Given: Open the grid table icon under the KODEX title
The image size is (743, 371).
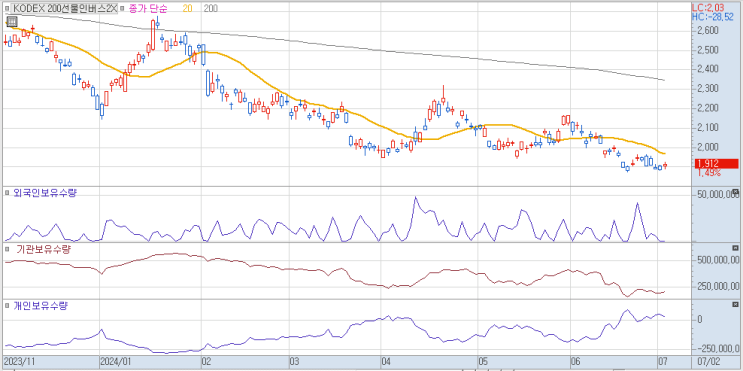Looking at the screenshot, I should (x=11, y=21).
